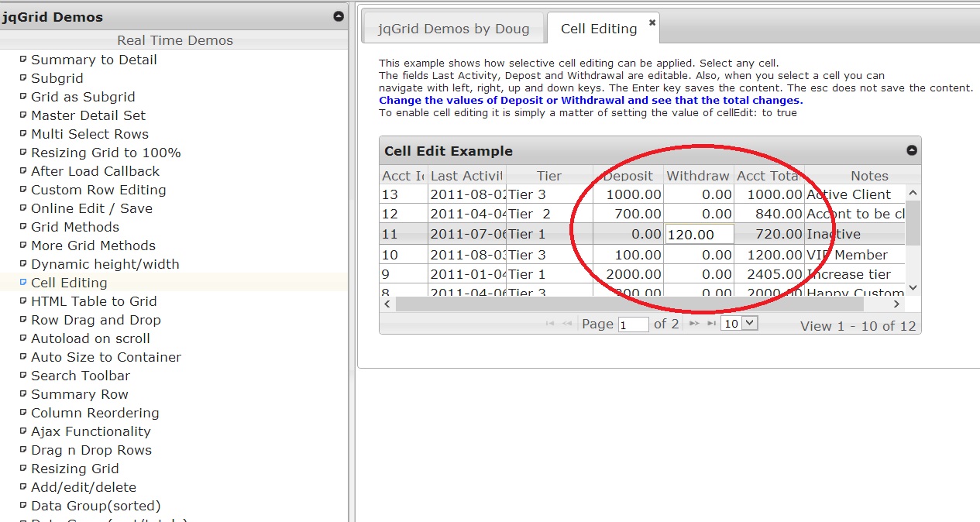Open Grid Methods demo
The image size is (980, 522).
tap(75, 227)
